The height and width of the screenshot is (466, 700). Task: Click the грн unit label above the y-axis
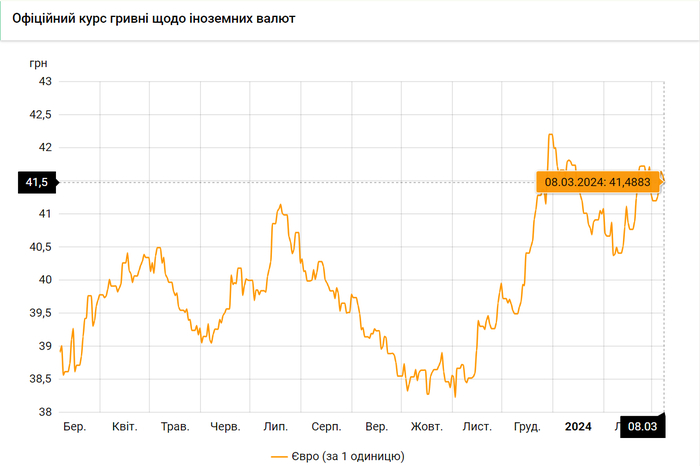point(38,63)
